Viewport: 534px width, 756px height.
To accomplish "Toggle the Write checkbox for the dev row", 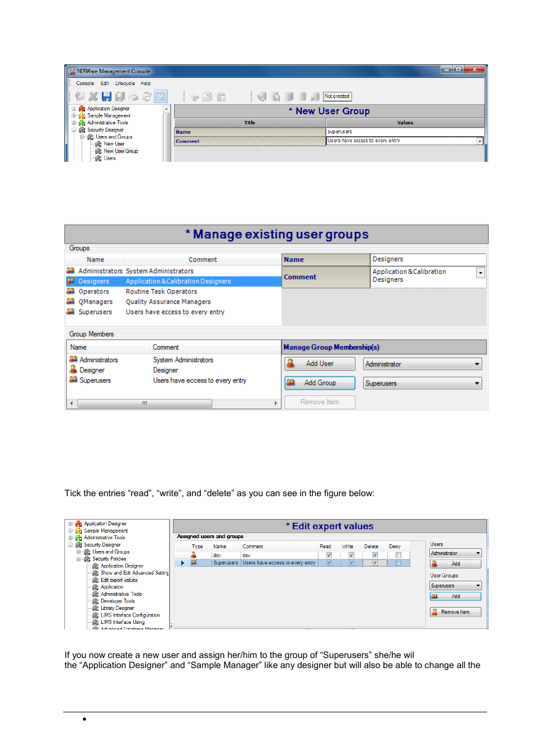I will [x=352, y=555].
